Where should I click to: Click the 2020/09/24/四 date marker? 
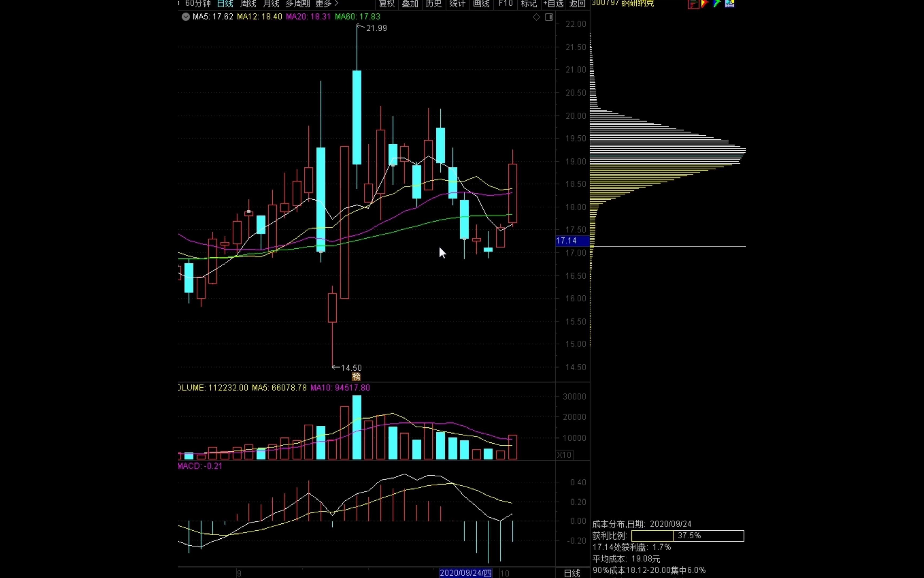(x=466, y=573)
